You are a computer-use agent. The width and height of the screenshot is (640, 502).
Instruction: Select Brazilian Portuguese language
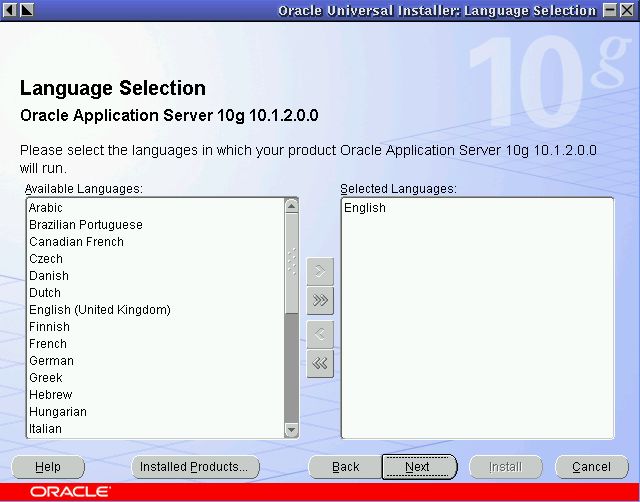click(156, 225)
